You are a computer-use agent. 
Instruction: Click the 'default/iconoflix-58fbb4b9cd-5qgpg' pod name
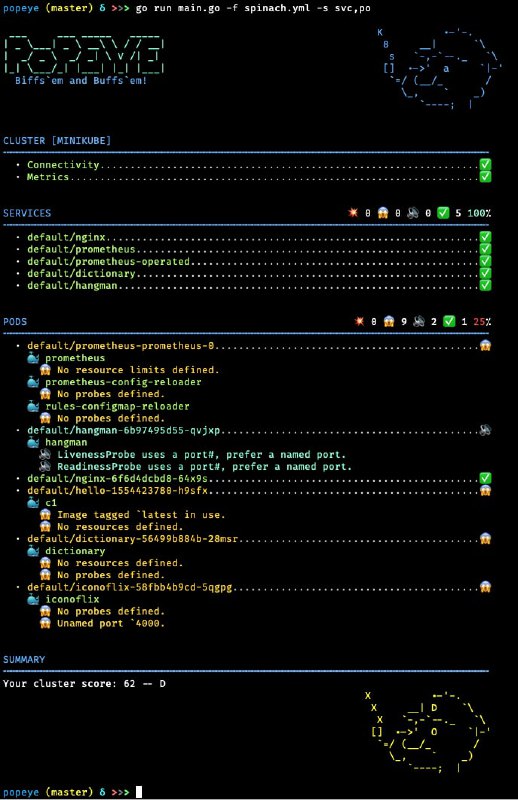click(x=130, y=587)
